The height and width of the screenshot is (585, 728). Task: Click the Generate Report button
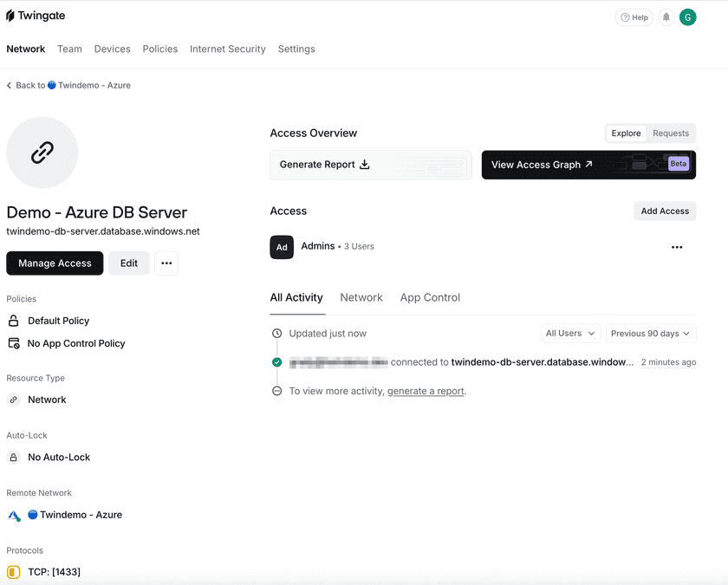(320, 164)
